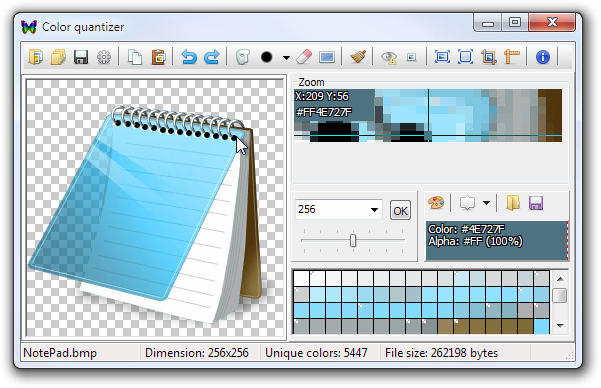Click the speech-bubble shaped palette icon
Image resolution: width=601 pixels, height=388 pixels.
pos(467,203)
